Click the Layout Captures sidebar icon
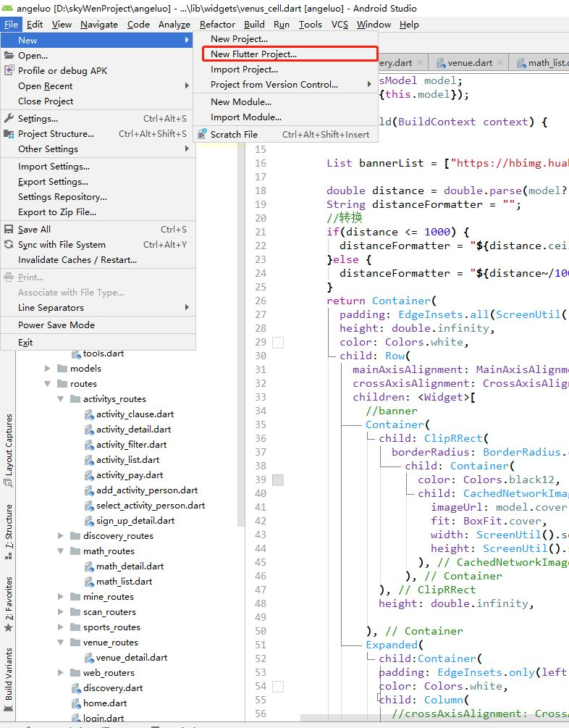 pyautogui.click(x=9, y=483)
